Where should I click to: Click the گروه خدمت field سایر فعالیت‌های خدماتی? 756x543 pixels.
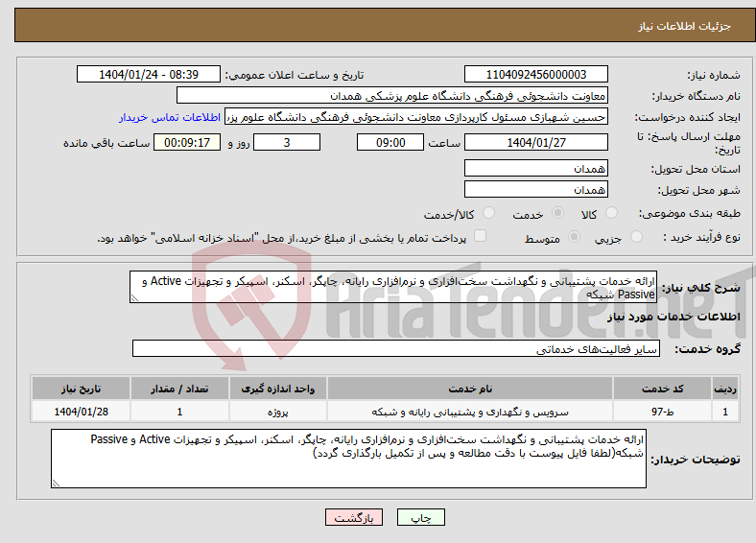pyautogui.click(x=396, y=348)
